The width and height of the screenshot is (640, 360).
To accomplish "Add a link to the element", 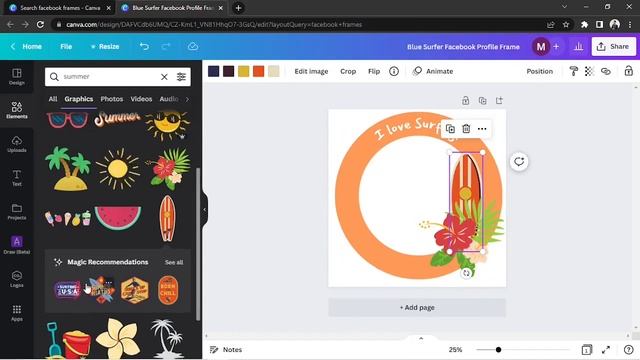I will [x=606, y=71].
